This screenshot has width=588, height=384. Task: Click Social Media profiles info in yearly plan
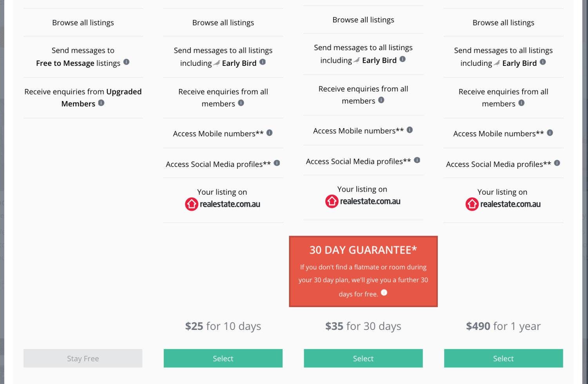tap(557, 163)
